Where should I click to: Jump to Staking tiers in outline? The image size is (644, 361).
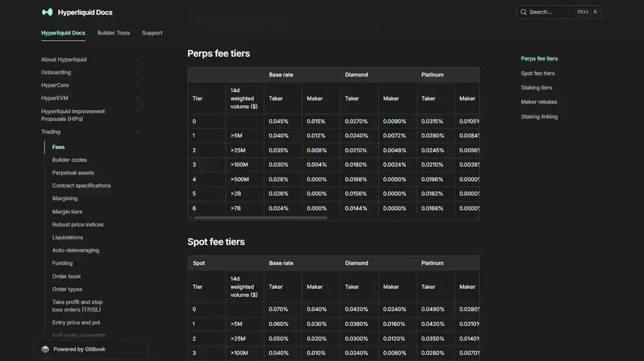(x=536, y=88)
